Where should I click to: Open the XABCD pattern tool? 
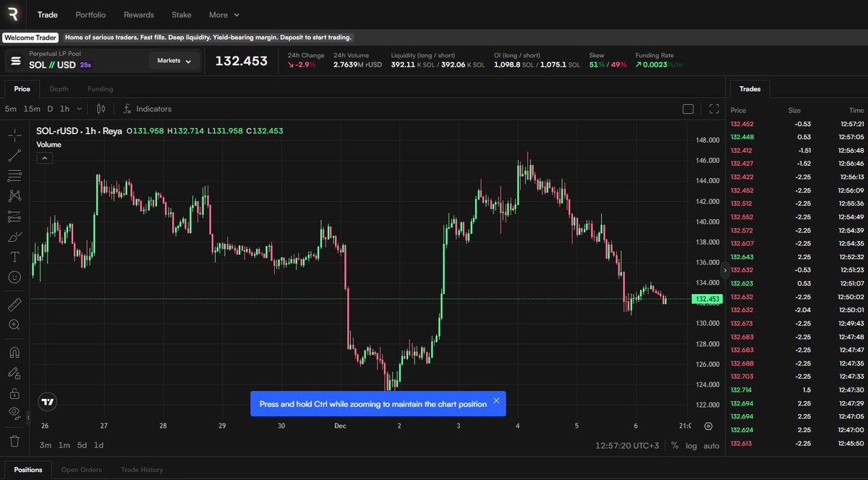(14, 195)
